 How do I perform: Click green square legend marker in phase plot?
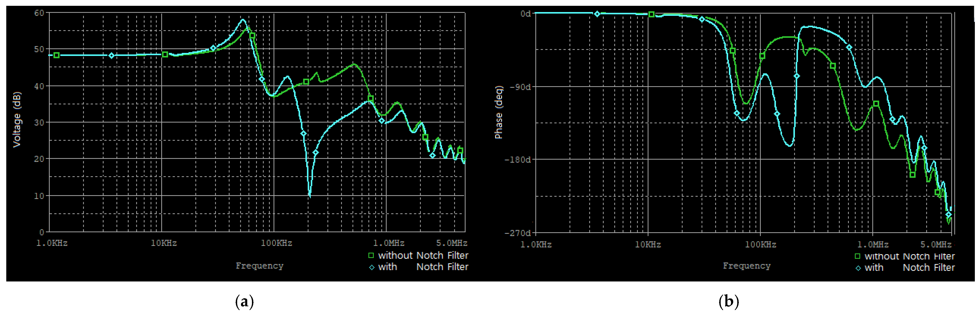(857, 256)
